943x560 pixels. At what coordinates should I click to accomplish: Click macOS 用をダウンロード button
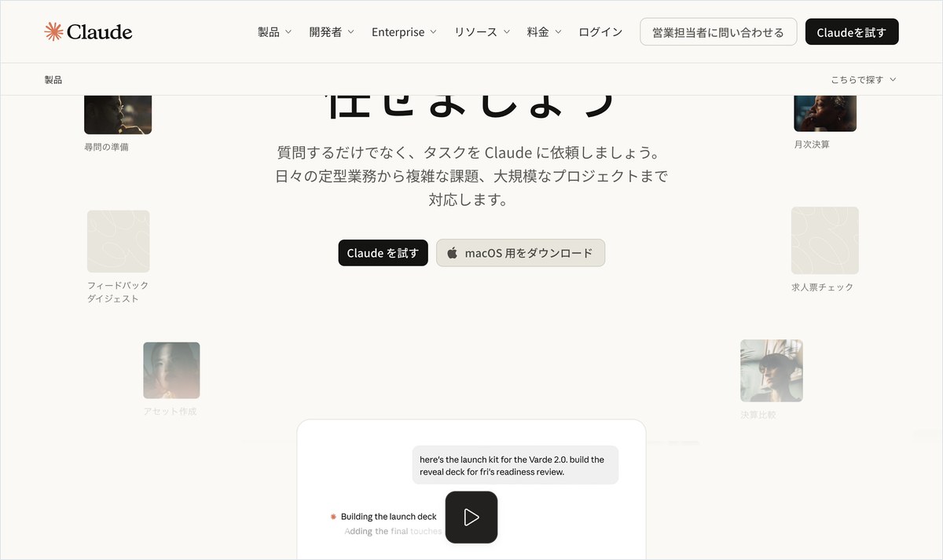520,253
